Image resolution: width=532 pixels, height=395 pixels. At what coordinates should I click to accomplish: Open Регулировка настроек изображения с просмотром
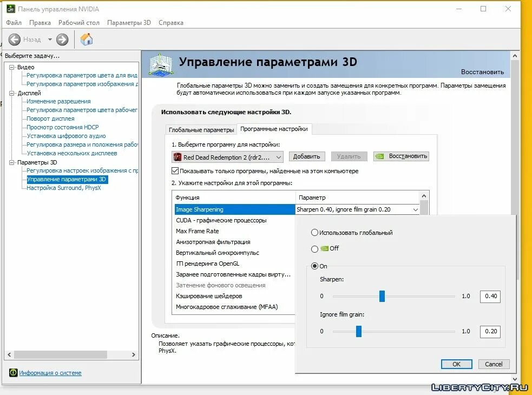[82, 170]
